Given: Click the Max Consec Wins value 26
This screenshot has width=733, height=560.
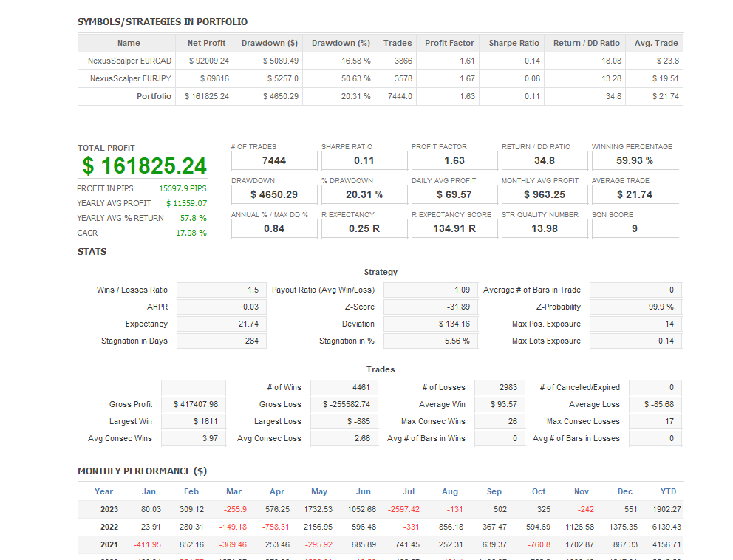Looking at the screenshot, I should point(500,421).
